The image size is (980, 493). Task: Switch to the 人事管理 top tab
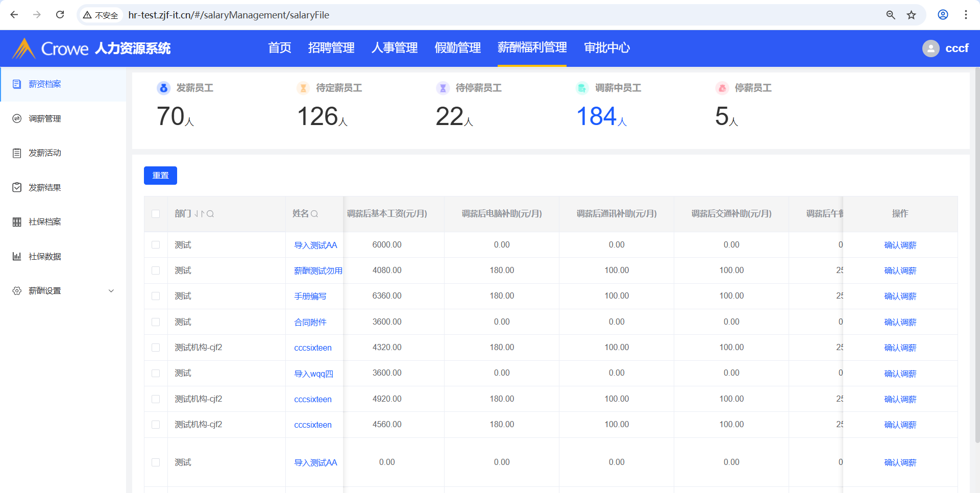pyautogui.click(x=394, y=48)
